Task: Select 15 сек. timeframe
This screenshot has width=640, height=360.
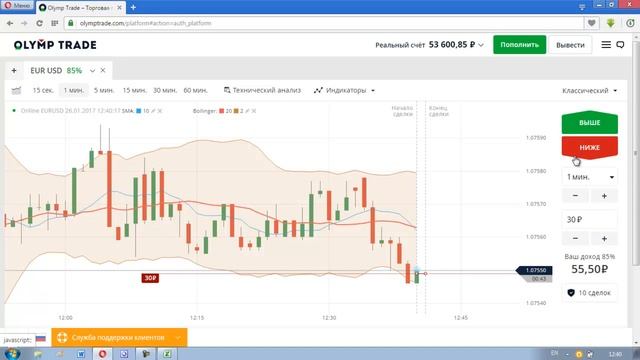Action: [43, 90]
